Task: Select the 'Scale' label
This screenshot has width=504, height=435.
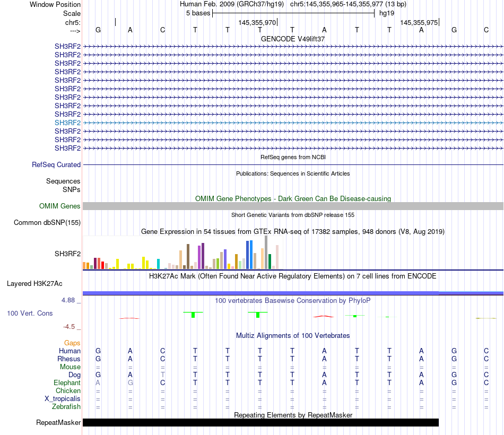Action: coord(72,13)
